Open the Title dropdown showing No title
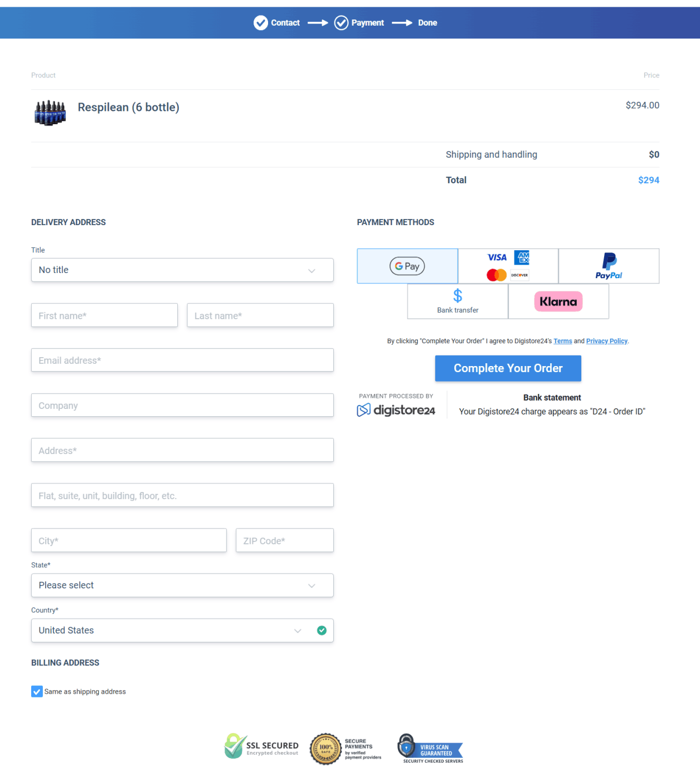The height and width of the screenshot is (780, 700). [x=182, y=270]
